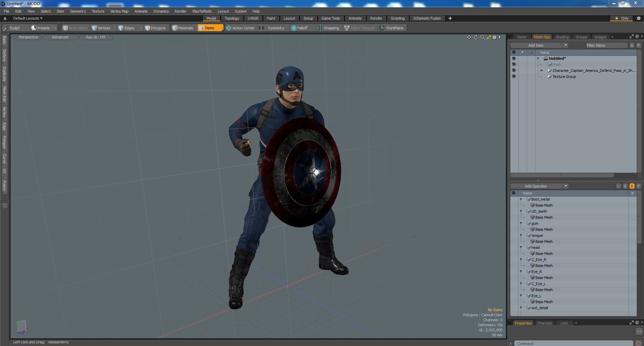Viewport: 644px width, 346px height.
Task: Click the Boot_metal mesh icon
Action: point(528,199)
